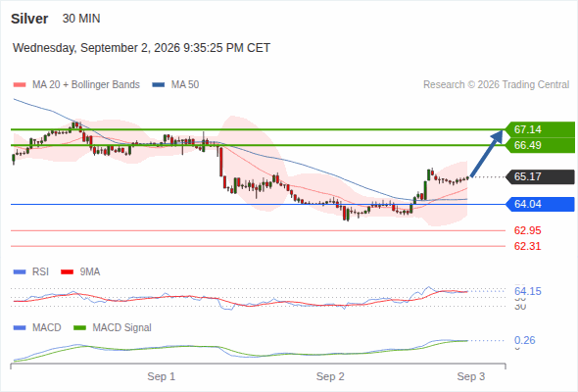
Task: Click the Sep 1 date axis label
Action: 161,377
